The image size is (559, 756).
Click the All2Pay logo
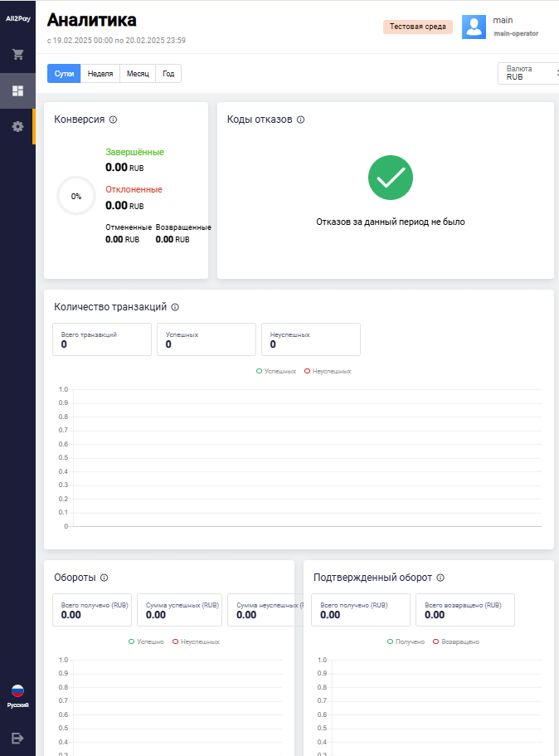[17, 18]
